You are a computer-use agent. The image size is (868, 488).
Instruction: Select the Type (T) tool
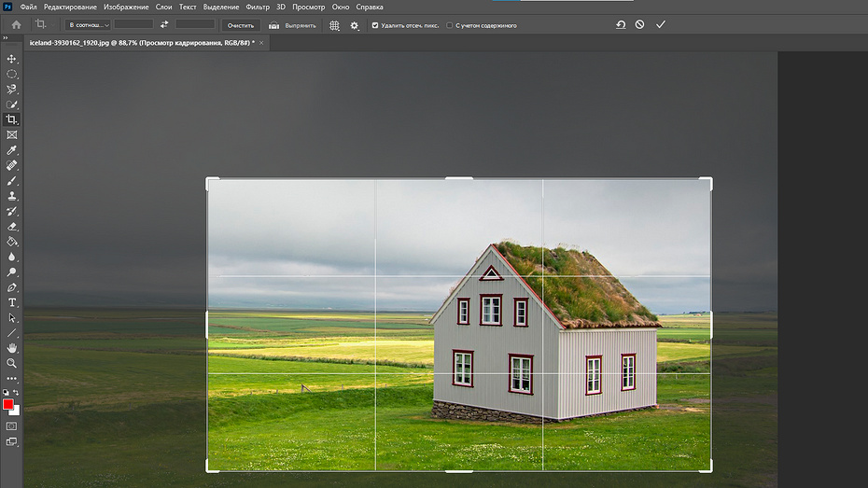tap(12, 302)
